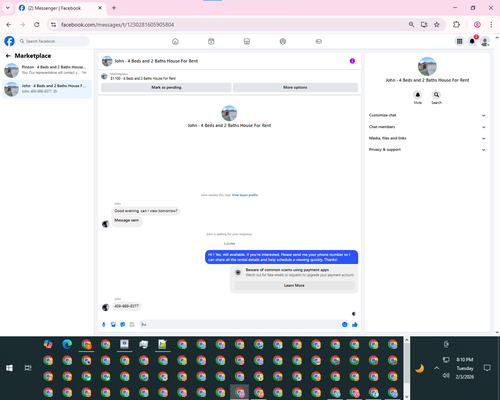The height and width of the screenshot is (400, 500).
Task: Go to the Facebook Home feed icon
Action: (x=175, y=41)
